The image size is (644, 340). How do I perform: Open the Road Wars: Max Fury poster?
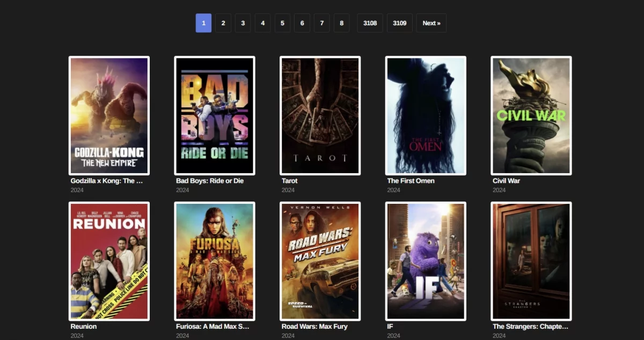click(320, 261)
